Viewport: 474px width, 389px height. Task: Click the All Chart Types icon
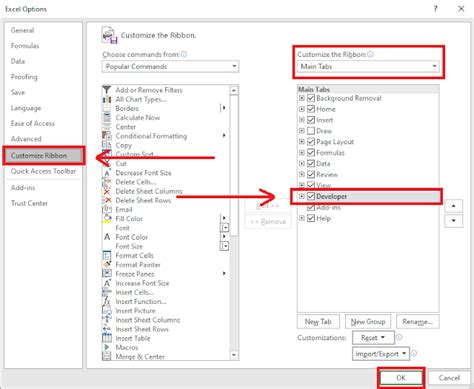106,99
